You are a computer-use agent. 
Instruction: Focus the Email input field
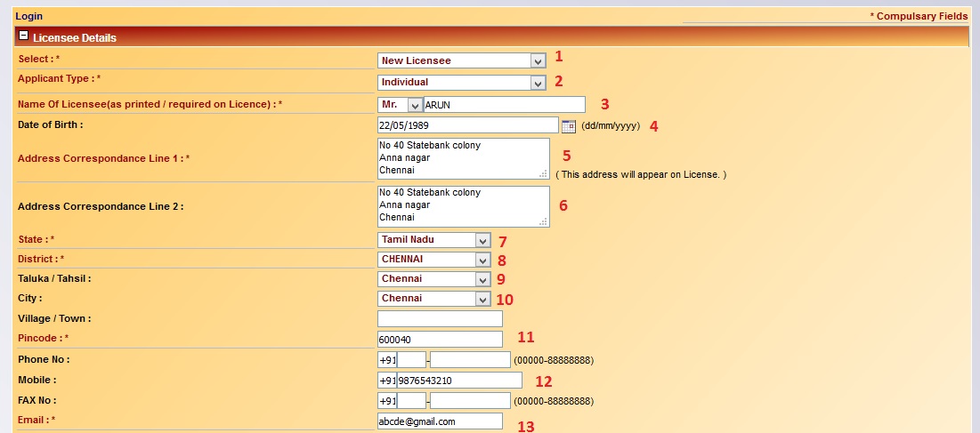440,421
